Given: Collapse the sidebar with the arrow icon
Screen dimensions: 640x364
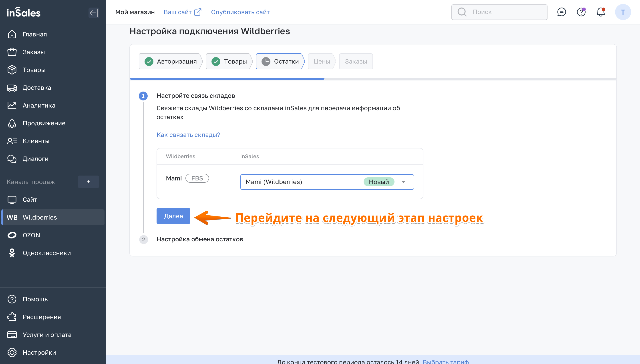Looking at the screenshot, I should click(94, 12).
